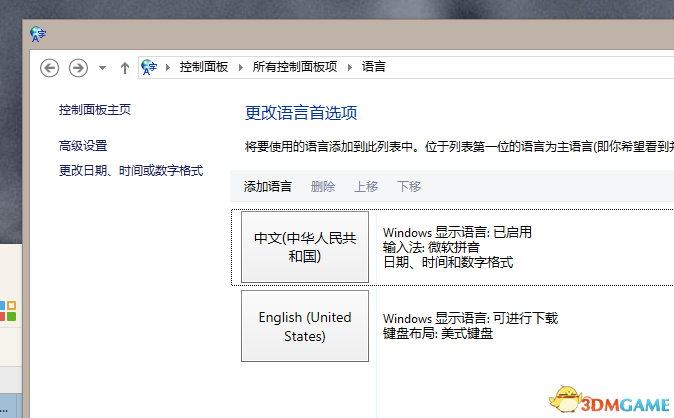
Task: Click the language icon in address bar
Action: (x=149, y=68)
